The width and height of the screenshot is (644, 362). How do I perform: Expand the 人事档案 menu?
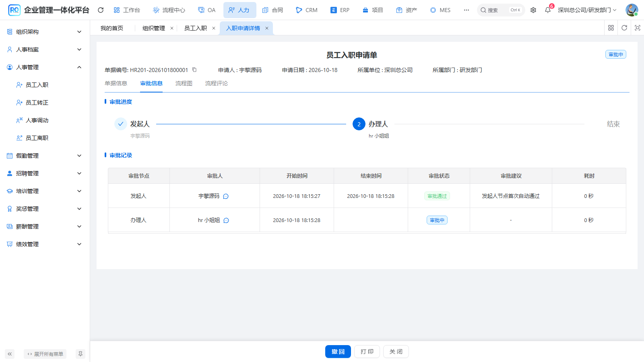[45, 49]
